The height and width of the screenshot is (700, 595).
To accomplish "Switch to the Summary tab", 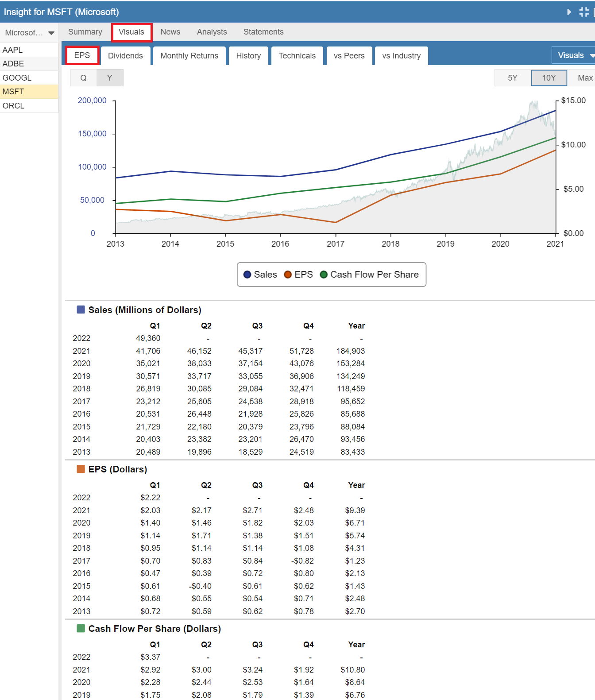I will [x=85, y=32].
